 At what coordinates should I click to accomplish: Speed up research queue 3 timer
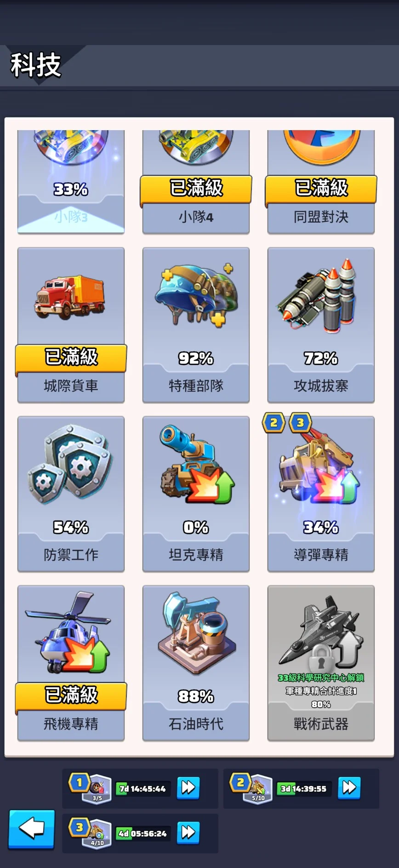(x=188, y=832)
